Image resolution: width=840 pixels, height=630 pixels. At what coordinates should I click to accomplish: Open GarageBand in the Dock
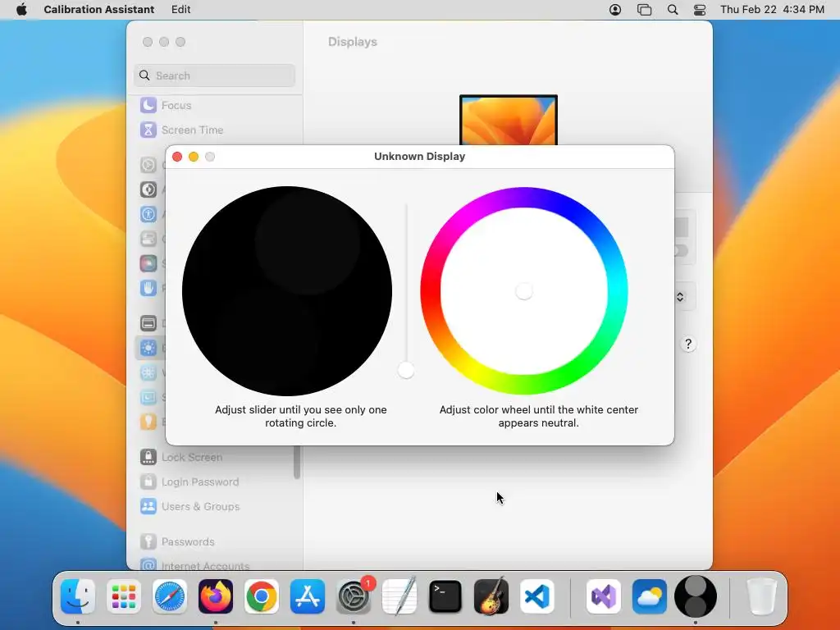[491, 596]
